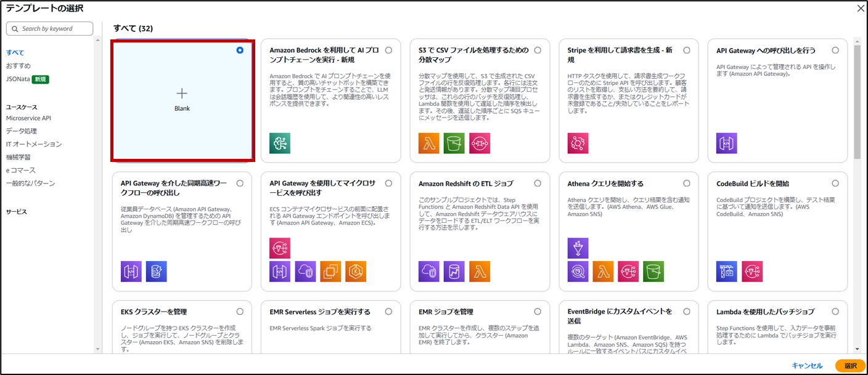Select the API Gateway microservice radio button
Image resolution: width=868 pixels, height=375 pixels.
(388, 183)
